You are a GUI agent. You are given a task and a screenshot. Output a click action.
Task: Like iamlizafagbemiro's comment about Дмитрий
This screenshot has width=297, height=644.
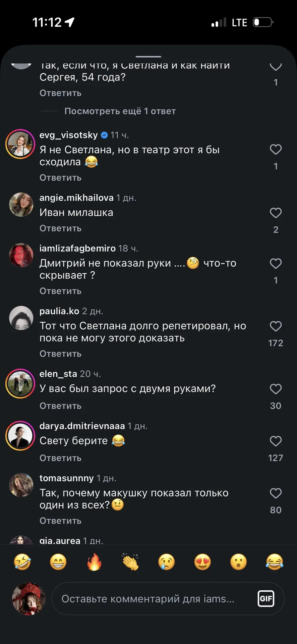click(x=276, y=264)
